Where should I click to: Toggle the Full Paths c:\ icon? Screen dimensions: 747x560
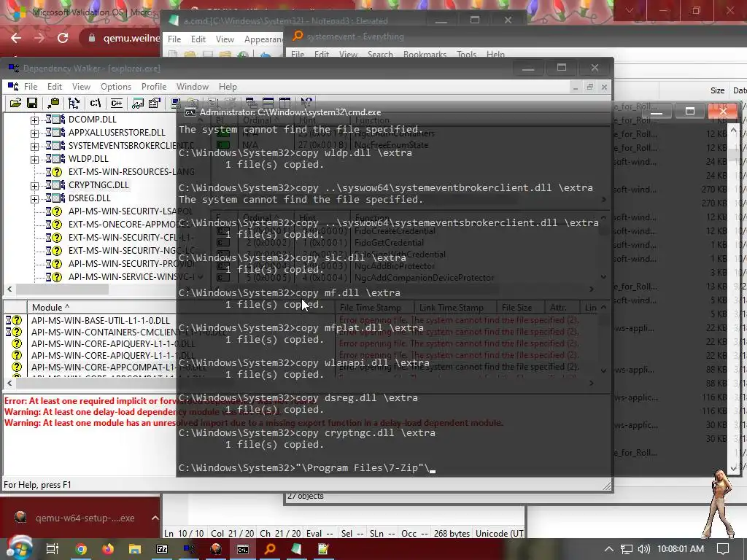tap(96, 103)
